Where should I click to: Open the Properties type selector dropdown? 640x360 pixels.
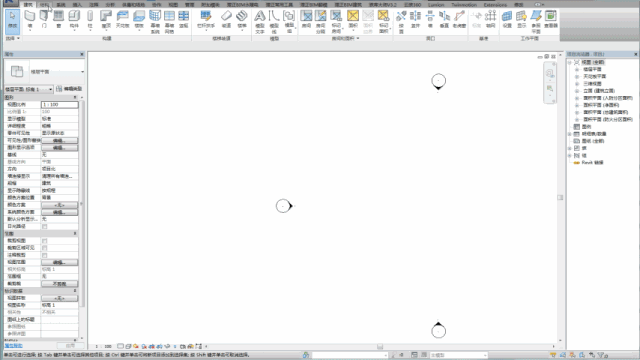(82, 72)
